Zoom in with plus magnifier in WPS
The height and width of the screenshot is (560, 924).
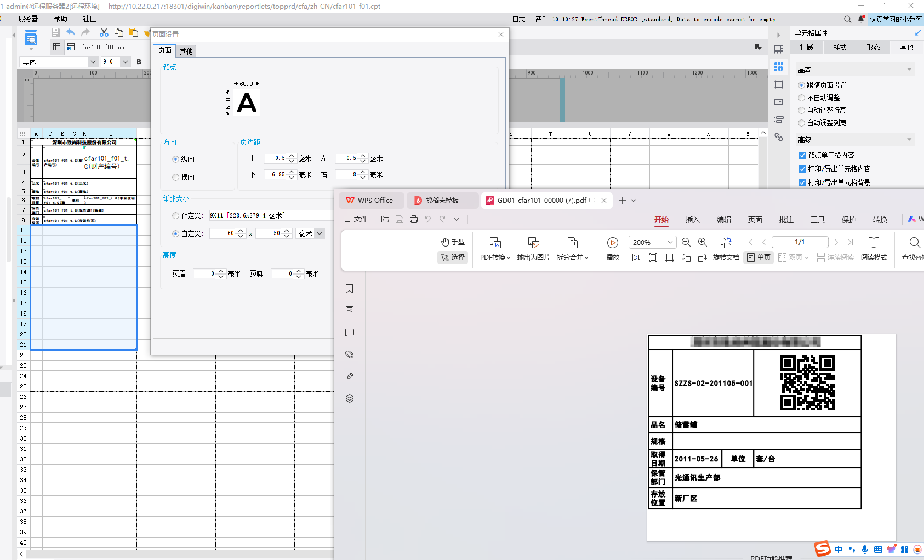click(703, 242)
